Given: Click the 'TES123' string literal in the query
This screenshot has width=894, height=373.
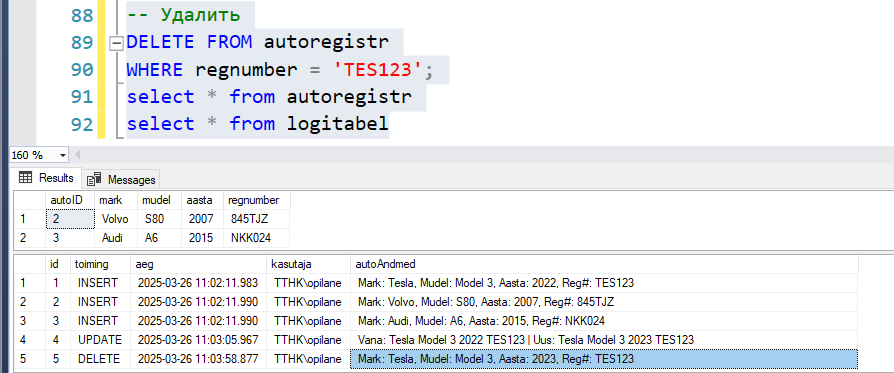Looking at the screenshot, I should (x=378, y=70).
